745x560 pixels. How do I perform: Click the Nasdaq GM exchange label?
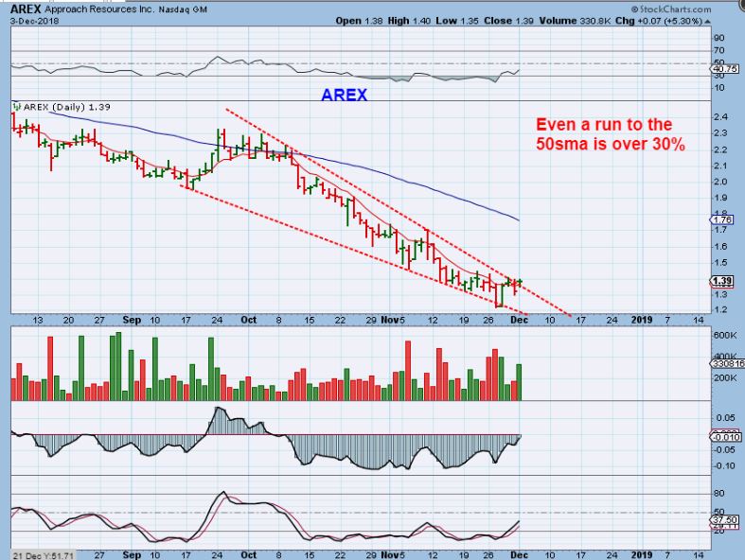click(183, 9)
